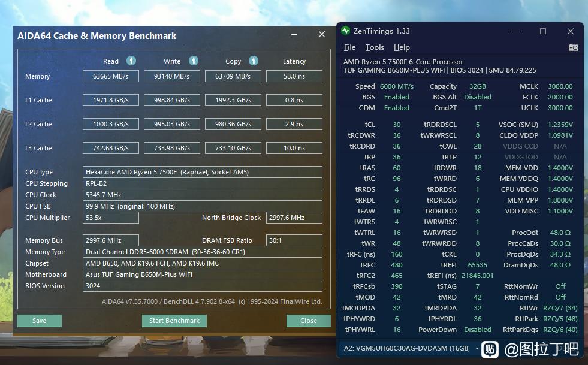Click GDM value Enabled
The height and width of the screenshot is (365, 588).
(397, 108)
